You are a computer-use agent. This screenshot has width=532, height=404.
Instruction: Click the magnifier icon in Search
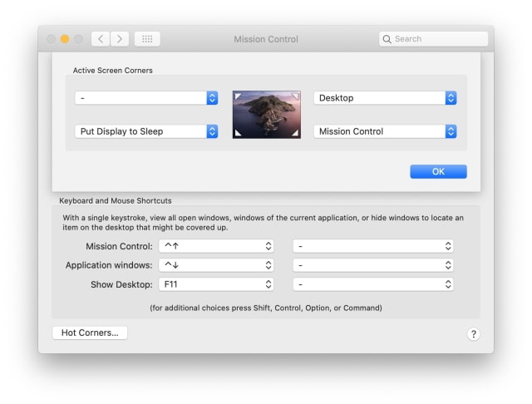click(x=387, y=39)
